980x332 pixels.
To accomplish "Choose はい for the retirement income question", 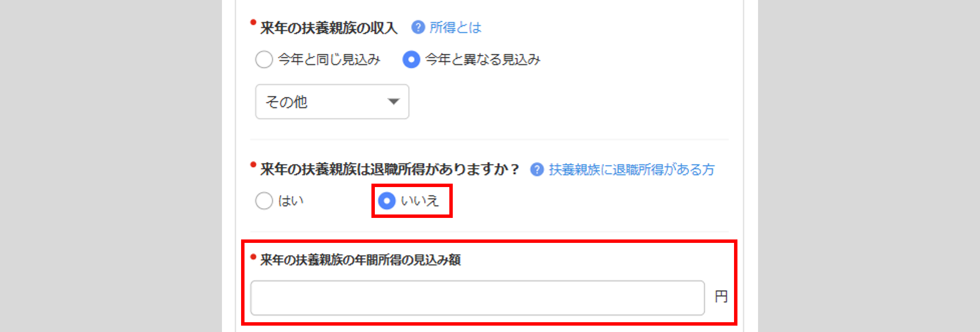I will click(264, 201).
